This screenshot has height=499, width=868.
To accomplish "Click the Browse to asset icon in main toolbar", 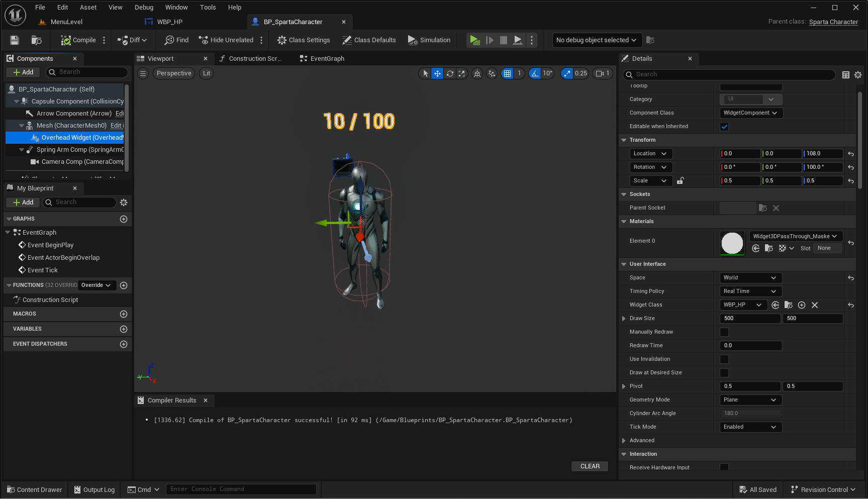I will tap(36, 40).
